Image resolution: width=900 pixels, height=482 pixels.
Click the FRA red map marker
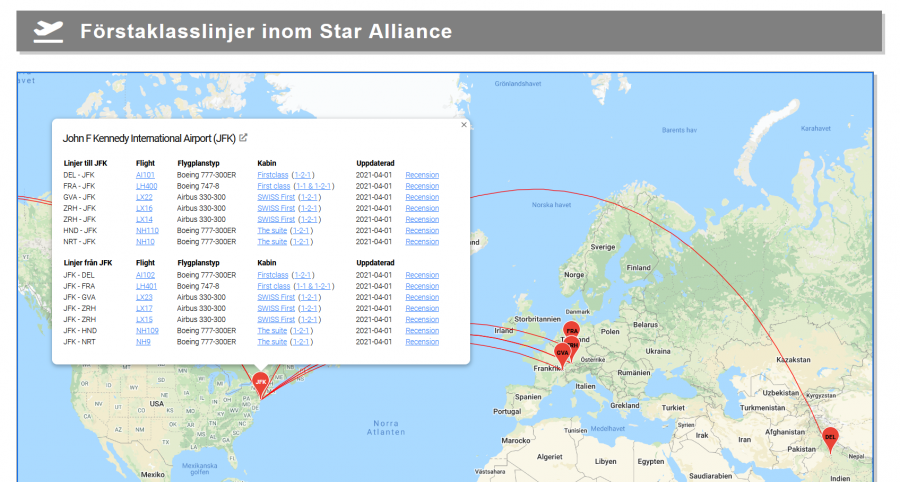(x=572, y=330)
